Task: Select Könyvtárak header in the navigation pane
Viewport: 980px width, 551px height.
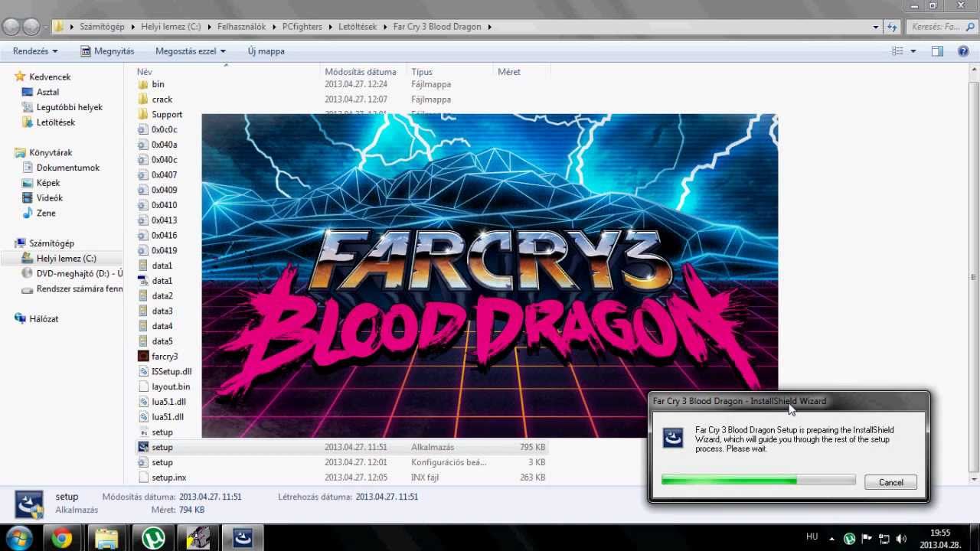Action: click(51, 153)
